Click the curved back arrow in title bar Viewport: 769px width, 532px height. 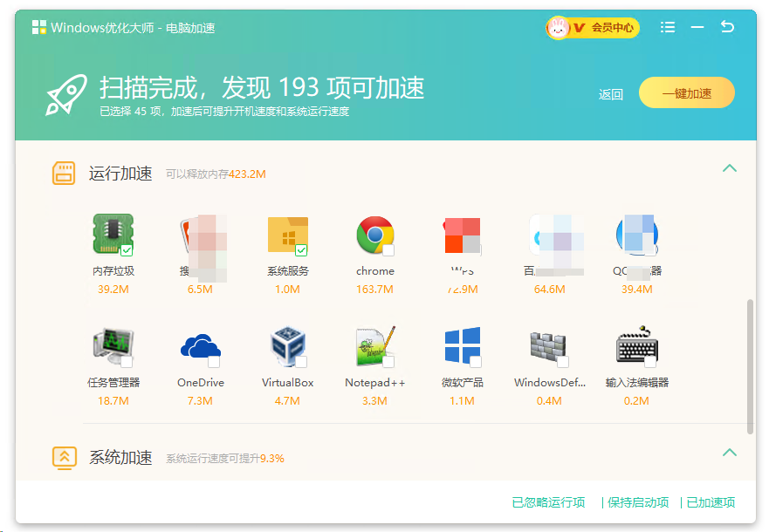click(x=727, y=26)
